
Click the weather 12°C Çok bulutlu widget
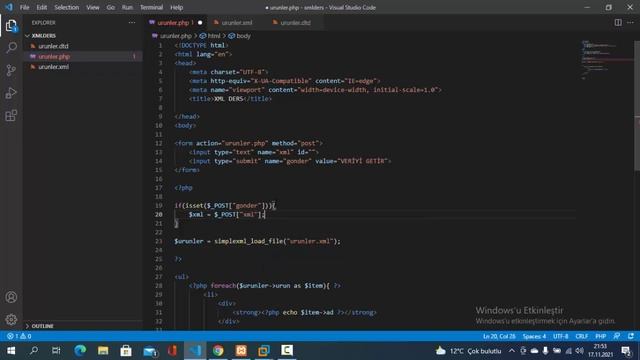click(468, 351)
